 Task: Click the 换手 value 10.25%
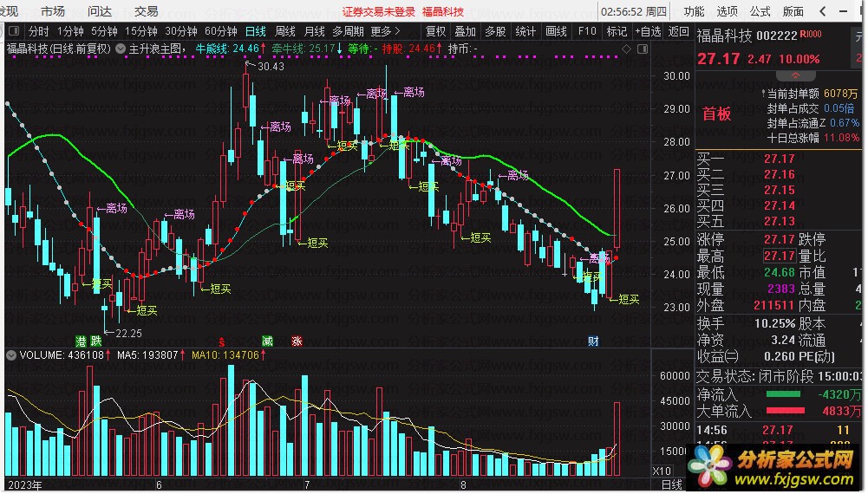pos(775,323)
